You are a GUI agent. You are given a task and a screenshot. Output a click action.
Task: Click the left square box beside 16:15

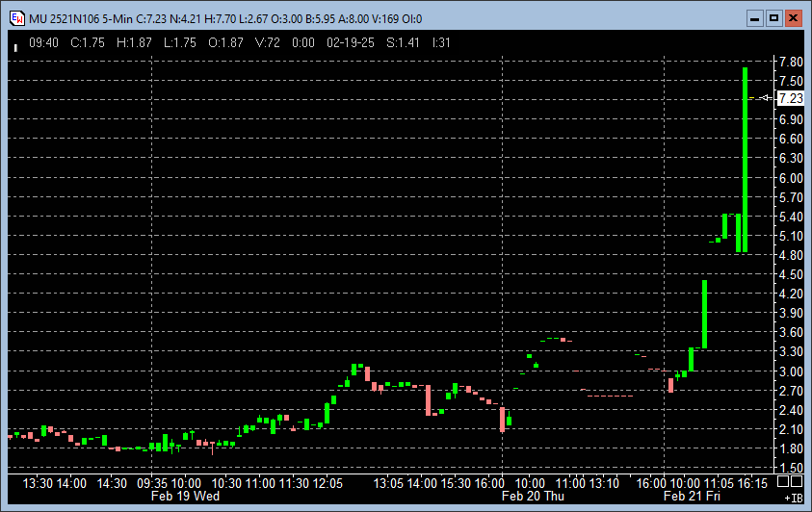(x=783, y=481)
